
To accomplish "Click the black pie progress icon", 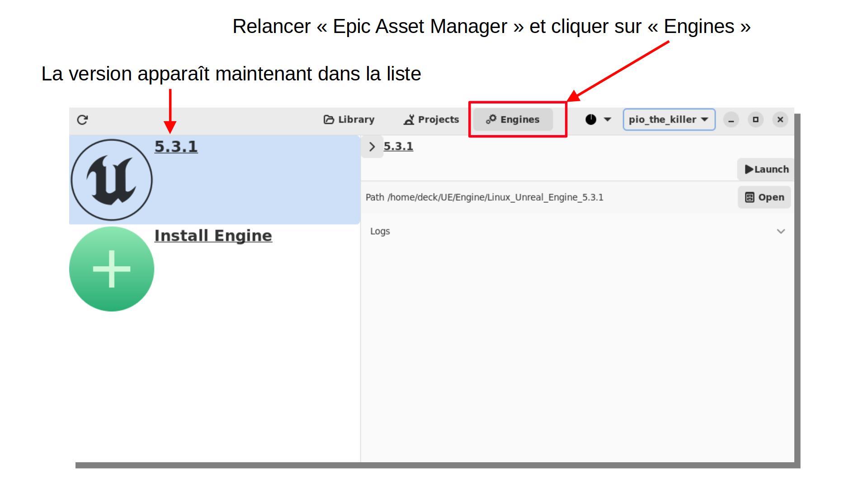I will coord(591,120).
